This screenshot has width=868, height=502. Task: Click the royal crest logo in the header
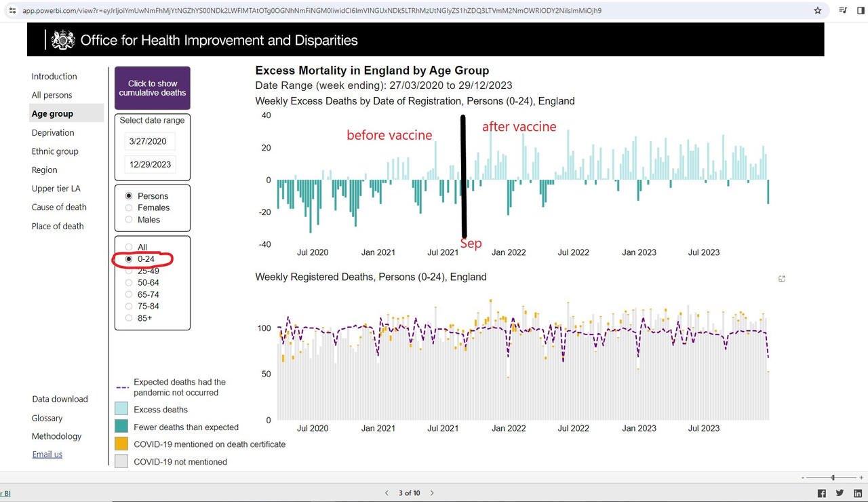(x=63, y=40)
